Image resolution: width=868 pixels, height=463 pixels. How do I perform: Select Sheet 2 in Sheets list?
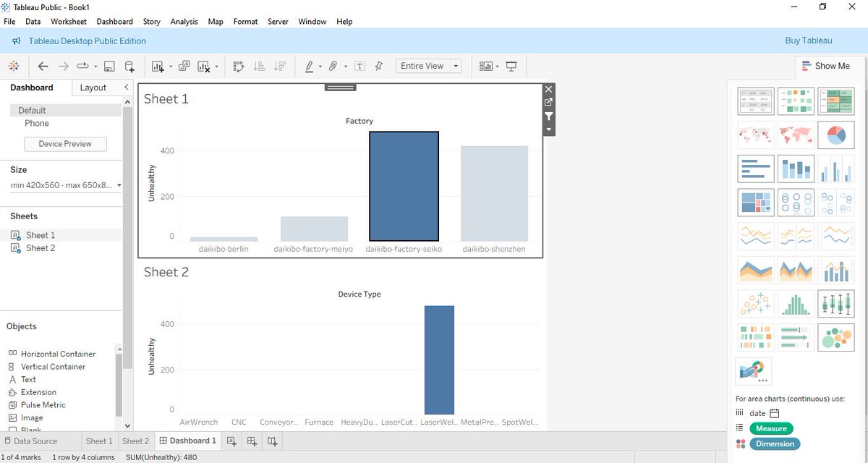[41, 248]
